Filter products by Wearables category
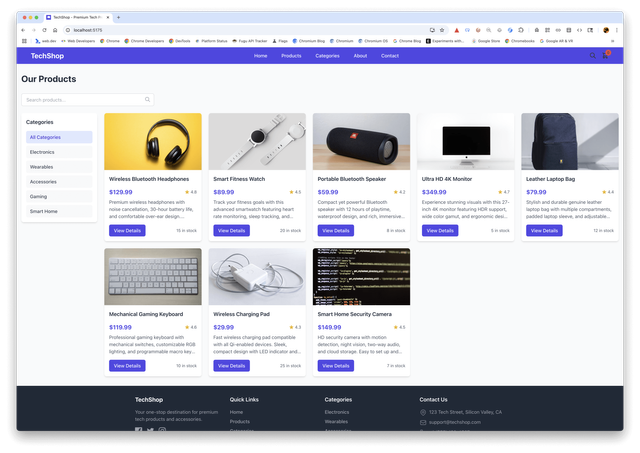Screen dimensions: 640x453 point(59,167)
